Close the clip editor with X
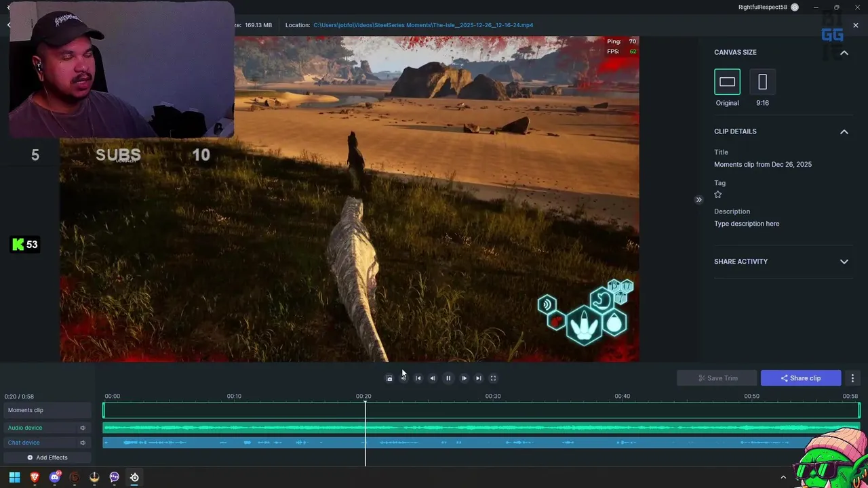868x488 pixels. point(856,25)
